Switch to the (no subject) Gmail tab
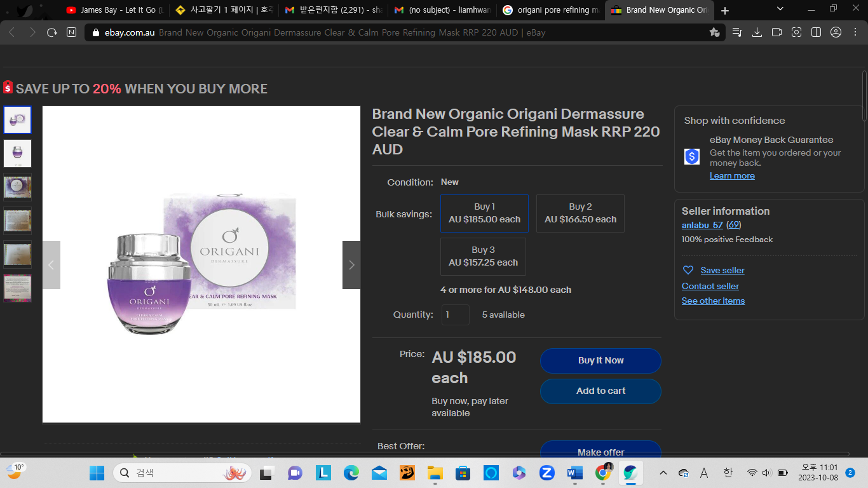Screen dimensions: 868x488 [x=442, y=10]
